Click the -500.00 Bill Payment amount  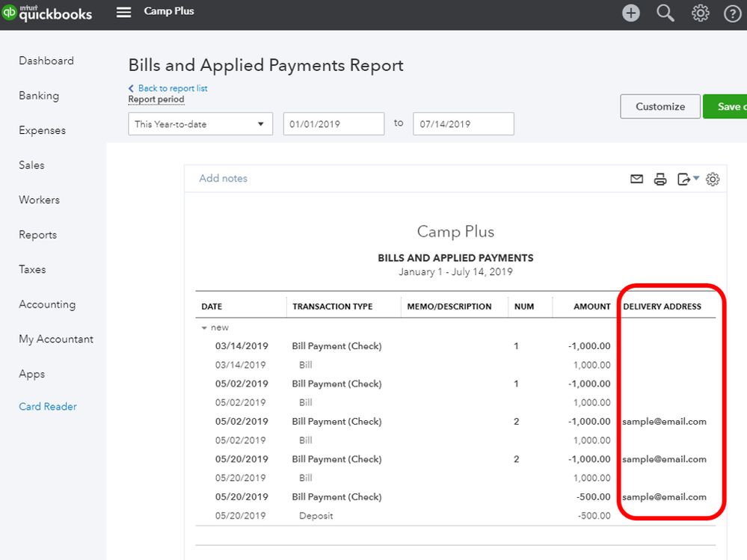tap(593, 497)
